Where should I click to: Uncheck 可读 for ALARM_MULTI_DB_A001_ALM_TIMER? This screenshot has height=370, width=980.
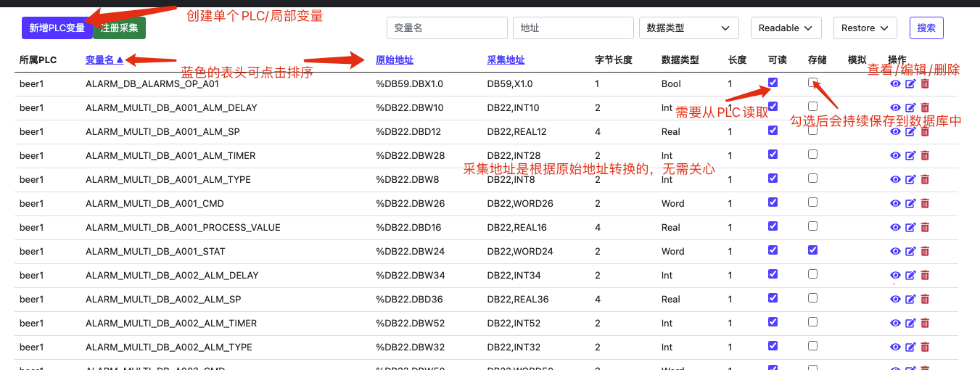(773, 154)
